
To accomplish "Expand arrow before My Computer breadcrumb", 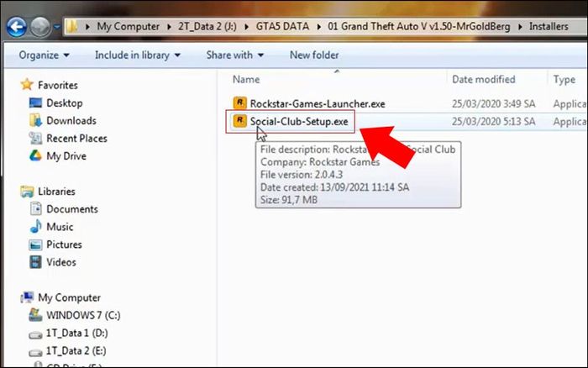I will (87, 27).
